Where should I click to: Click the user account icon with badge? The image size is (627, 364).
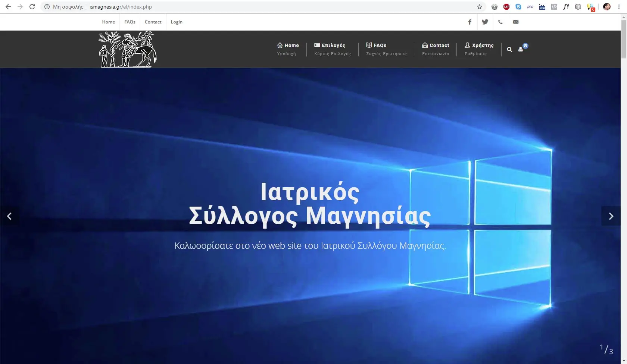click(x=522, y=48)
